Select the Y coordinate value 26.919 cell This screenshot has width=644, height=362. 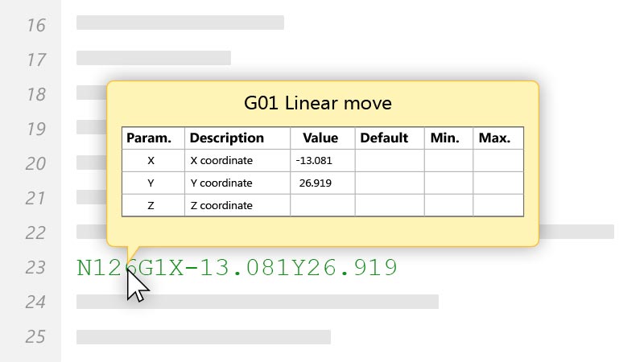tap(323, 183)
